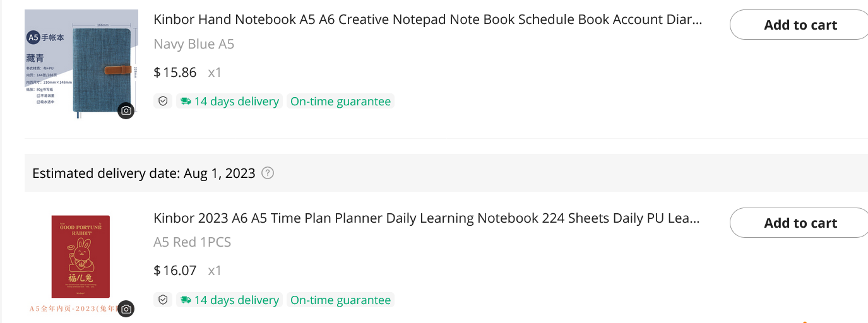868x323 pixels.
Task: Click shield icon under the $16.07 item
Action: [163, 300]
